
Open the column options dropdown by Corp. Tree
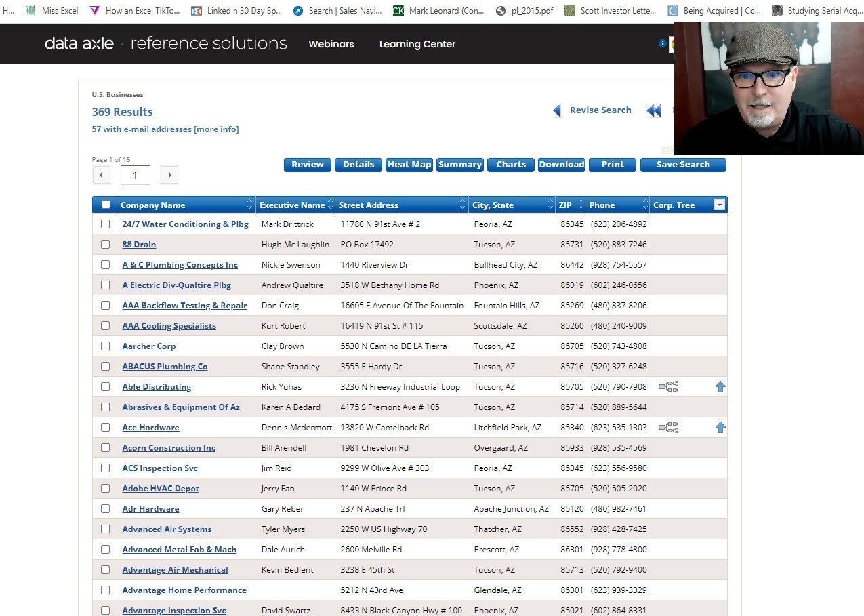720,205
